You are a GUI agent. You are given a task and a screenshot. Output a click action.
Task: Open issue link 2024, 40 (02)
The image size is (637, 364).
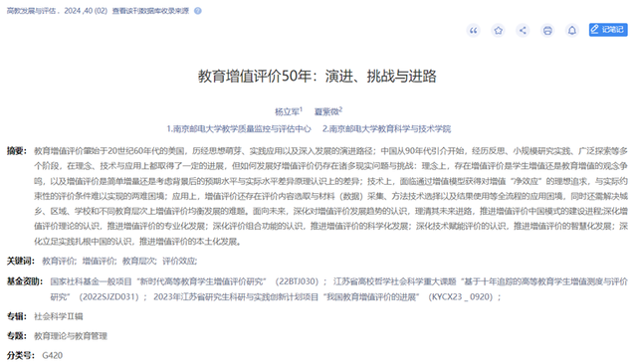tap(86, 11)
